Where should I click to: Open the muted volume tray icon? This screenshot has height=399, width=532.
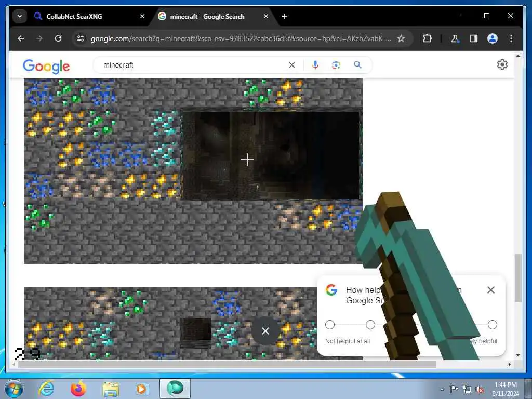pyautogui.click(x=480, y=390)
